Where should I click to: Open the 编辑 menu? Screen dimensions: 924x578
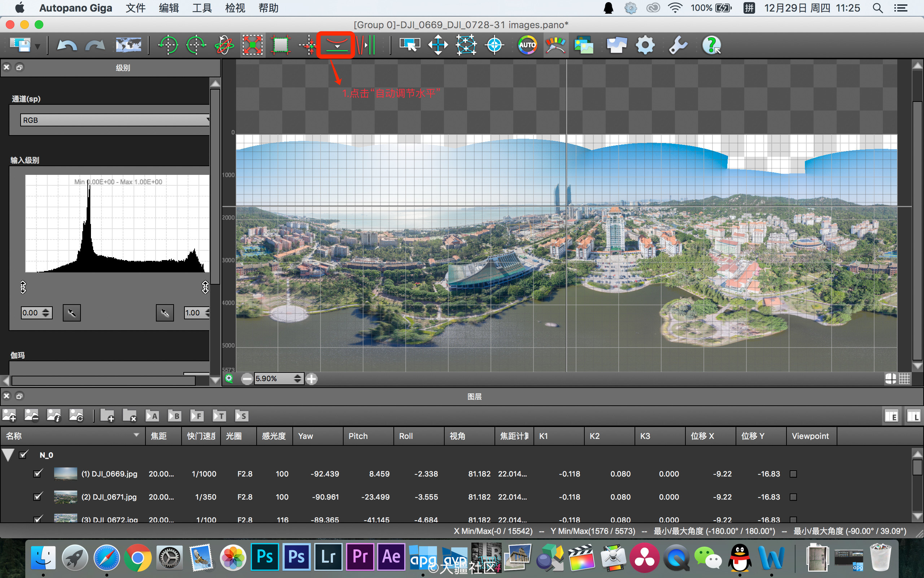point(169,8)
